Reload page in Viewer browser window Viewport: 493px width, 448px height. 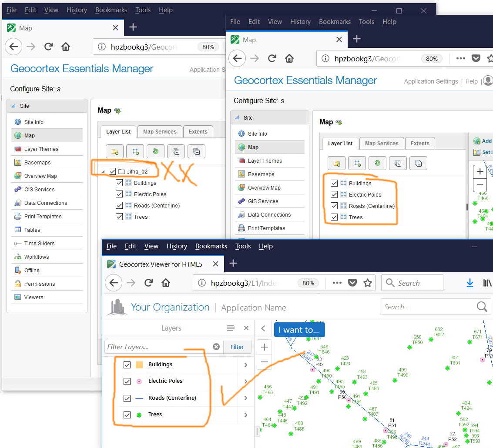click(x=148, y=283)
